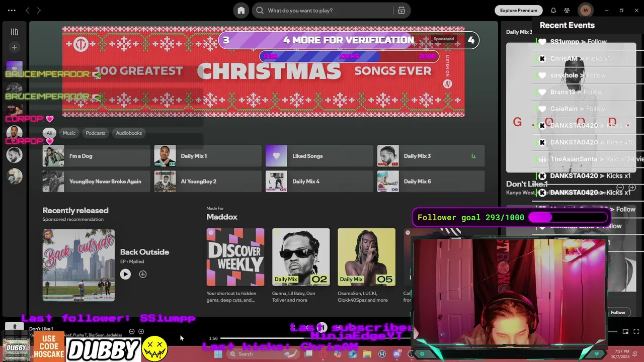Open the I'm a Dog shortcut

click(96, 156)
